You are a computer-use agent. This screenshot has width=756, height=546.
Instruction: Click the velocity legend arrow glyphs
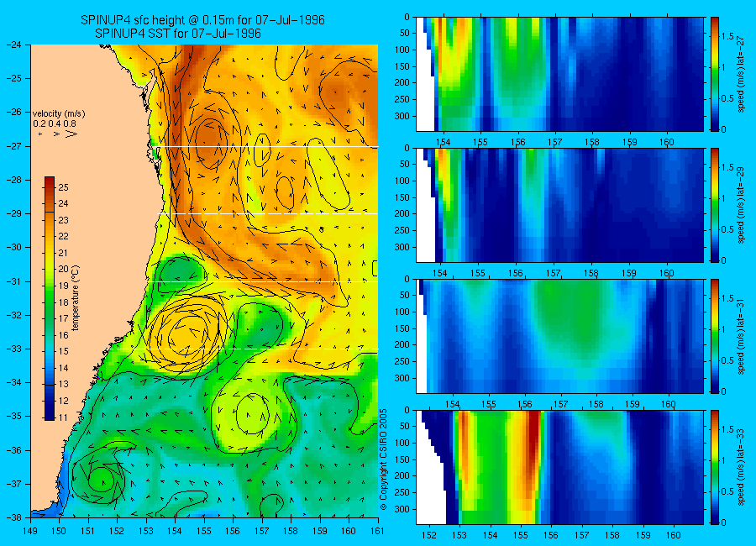coord(58,134)
